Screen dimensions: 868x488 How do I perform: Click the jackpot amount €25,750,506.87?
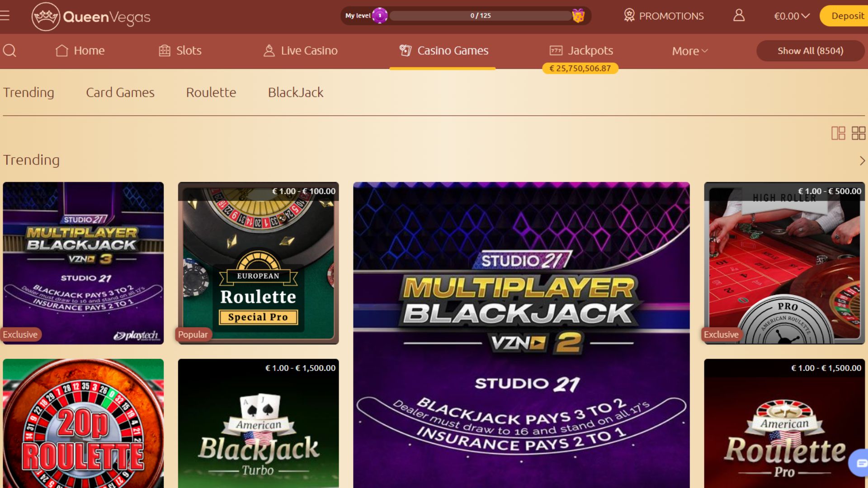[x=580, y=68]
